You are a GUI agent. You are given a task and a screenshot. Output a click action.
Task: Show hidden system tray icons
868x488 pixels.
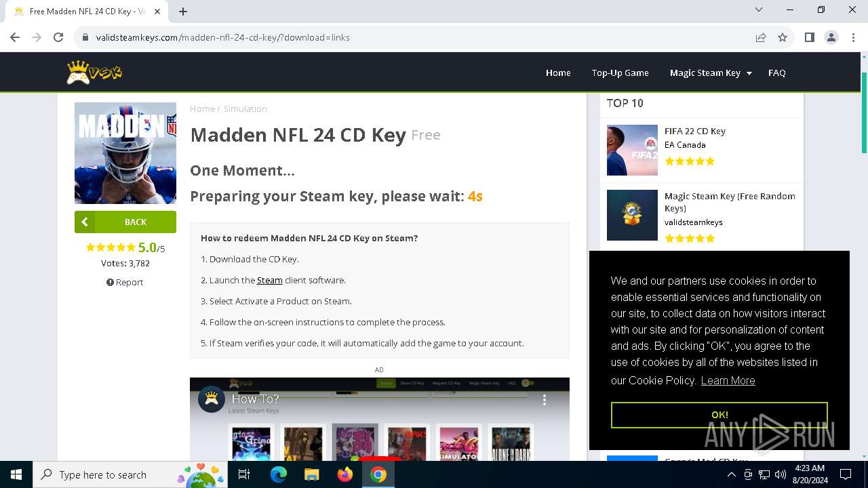731,474
